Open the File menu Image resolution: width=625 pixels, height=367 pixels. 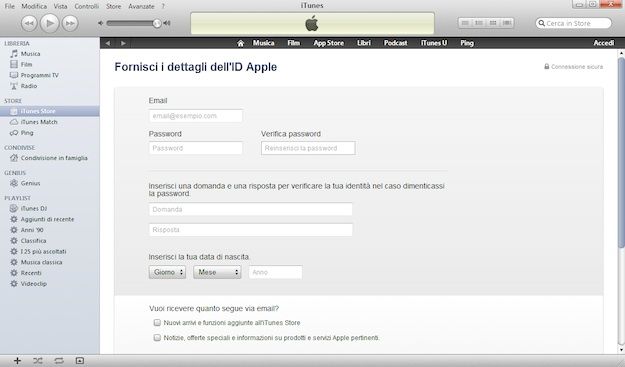[9, 6]
